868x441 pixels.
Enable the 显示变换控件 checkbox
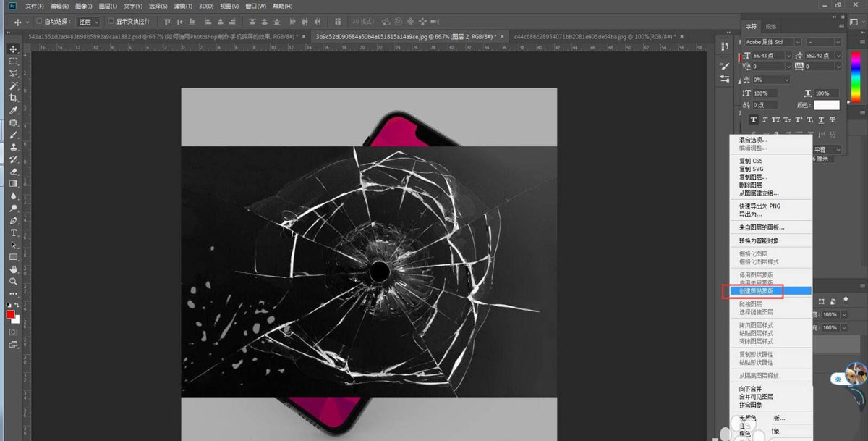111,22
